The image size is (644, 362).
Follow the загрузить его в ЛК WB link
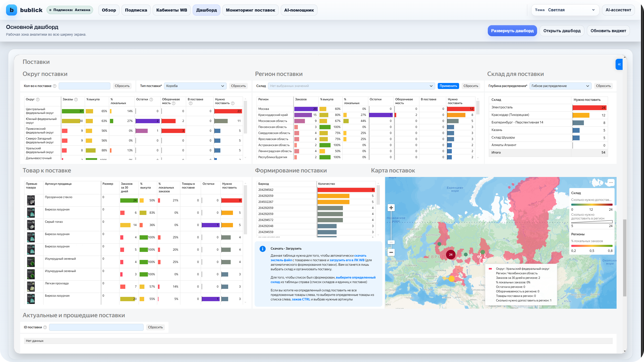(347, 260)
